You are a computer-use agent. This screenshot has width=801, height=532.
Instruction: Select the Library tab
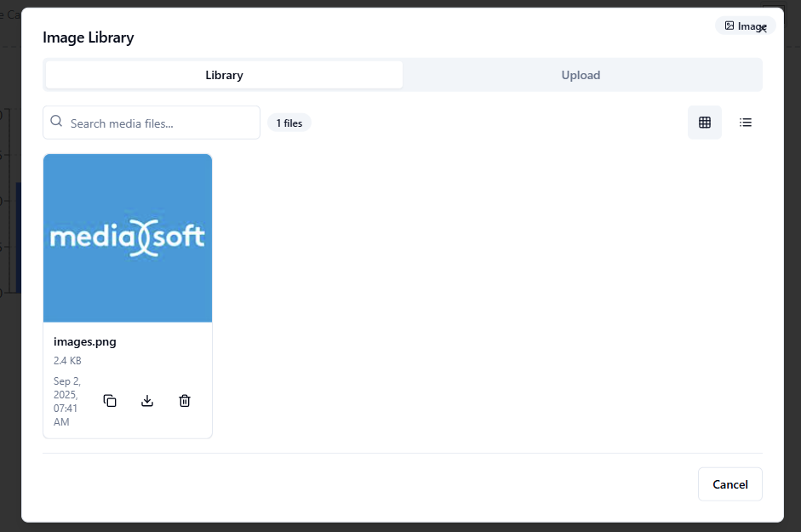click(224, 75)
